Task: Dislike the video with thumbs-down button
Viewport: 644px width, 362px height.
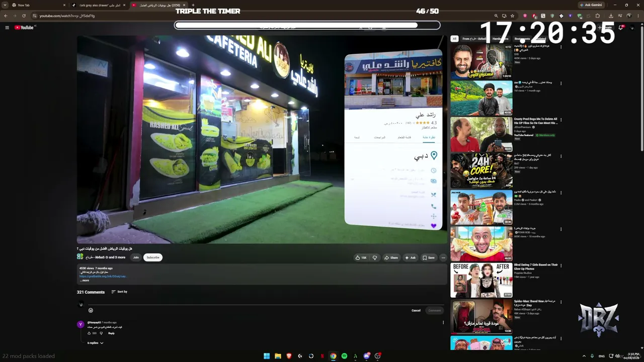Action: [x=374, y=257]
